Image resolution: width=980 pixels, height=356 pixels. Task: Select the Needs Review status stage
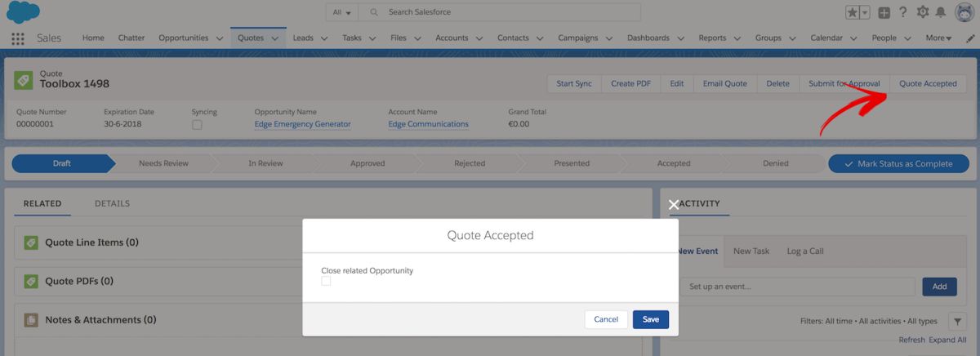163,163
